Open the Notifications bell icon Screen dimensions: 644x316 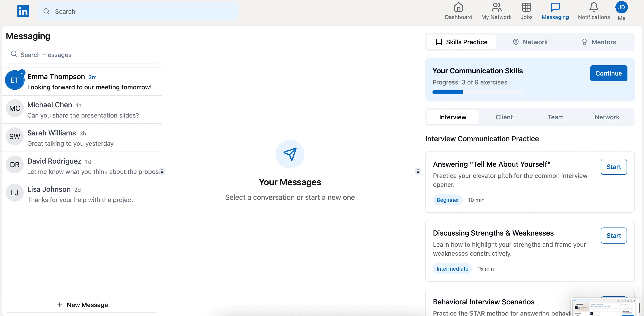point(594,7)
